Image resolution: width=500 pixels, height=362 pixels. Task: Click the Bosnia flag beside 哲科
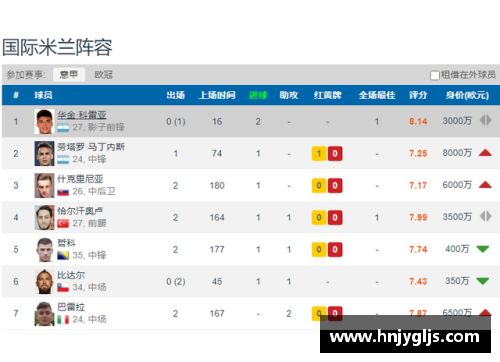pyautogui.click(x=63, y=255)
